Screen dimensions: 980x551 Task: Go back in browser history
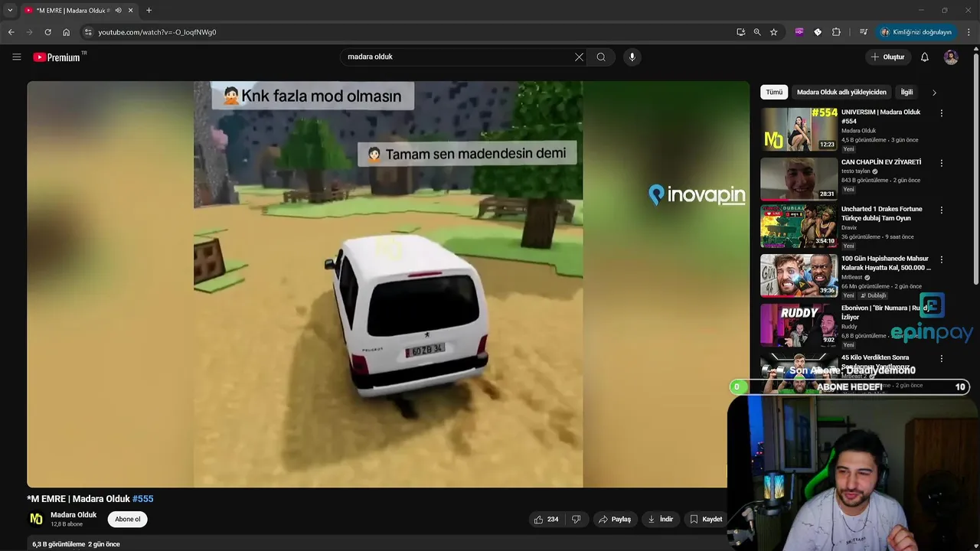point(11,32)
